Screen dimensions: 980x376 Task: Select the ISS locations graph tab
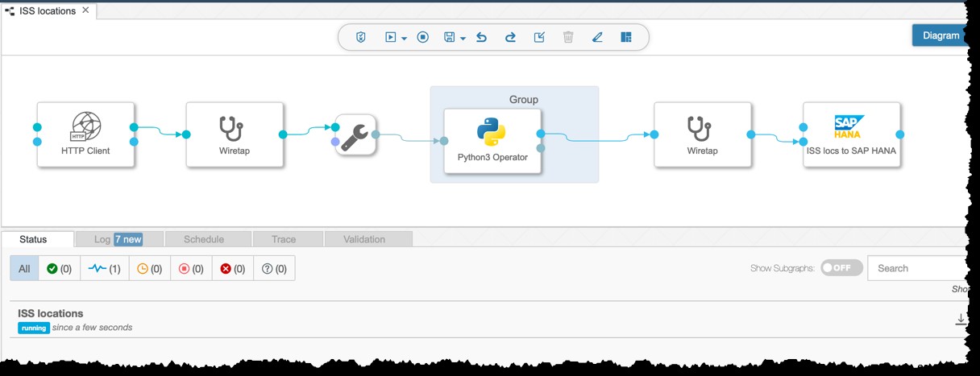(48, 11)
